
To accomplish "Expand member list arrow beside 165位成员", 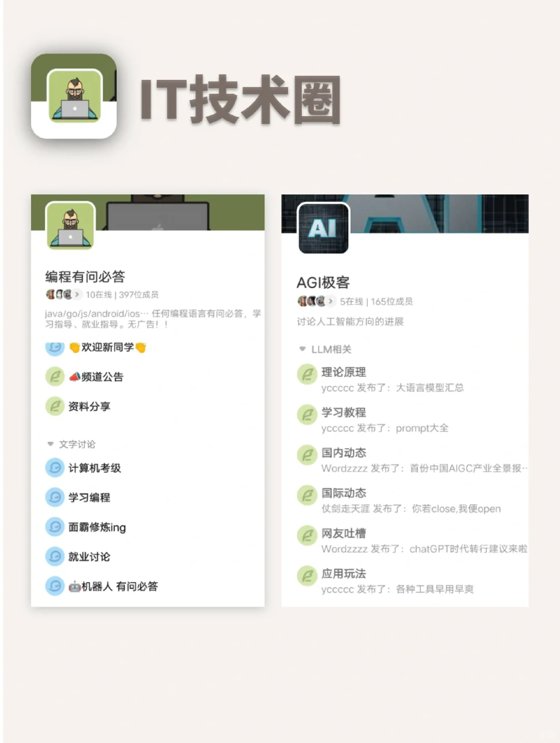I will [330, 301].
